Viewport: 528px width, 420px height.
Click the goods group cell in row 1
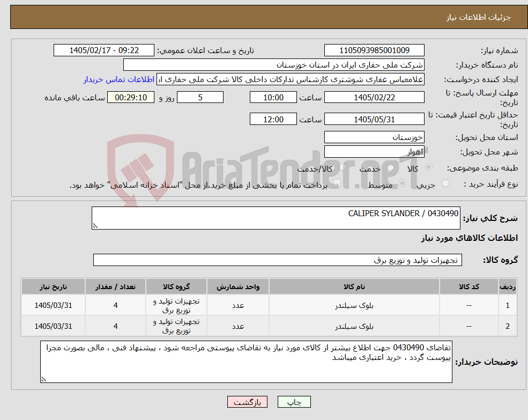pos(176,305)
